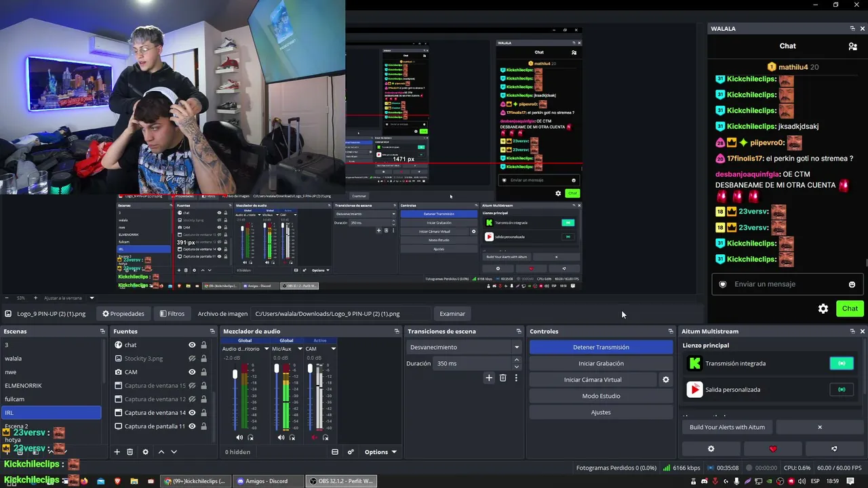Screen dimensions: 868x488
Task: Unlock the chat source lock
Action: click(x=203, y=345)
